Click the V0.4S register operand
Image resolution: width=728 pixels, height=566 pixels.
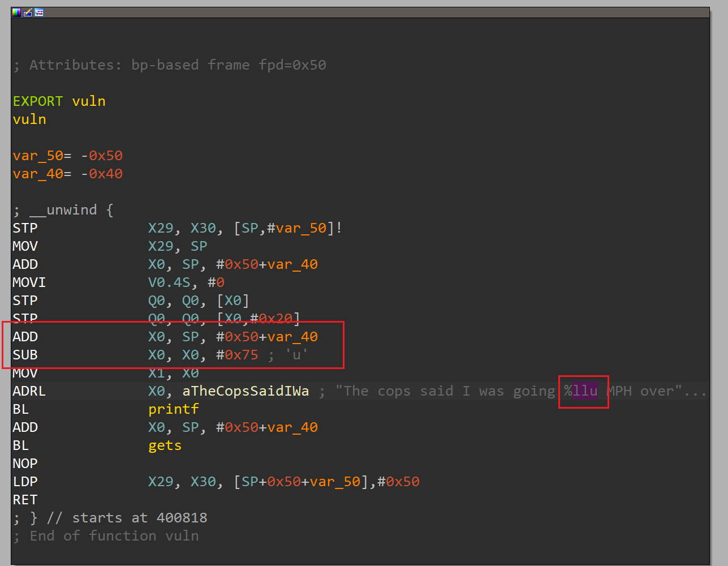click(x=169, y=282)
